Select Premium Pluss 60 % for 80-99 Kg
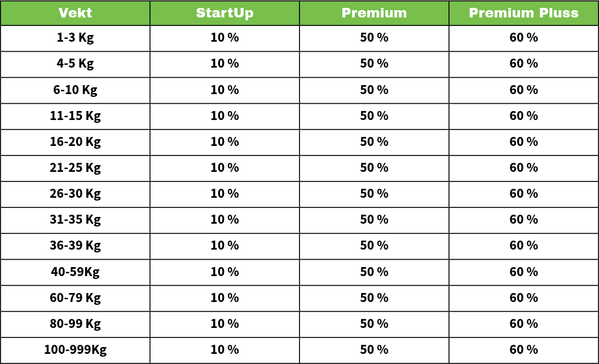This screenshot has width=599, height=364. (523, 323)
